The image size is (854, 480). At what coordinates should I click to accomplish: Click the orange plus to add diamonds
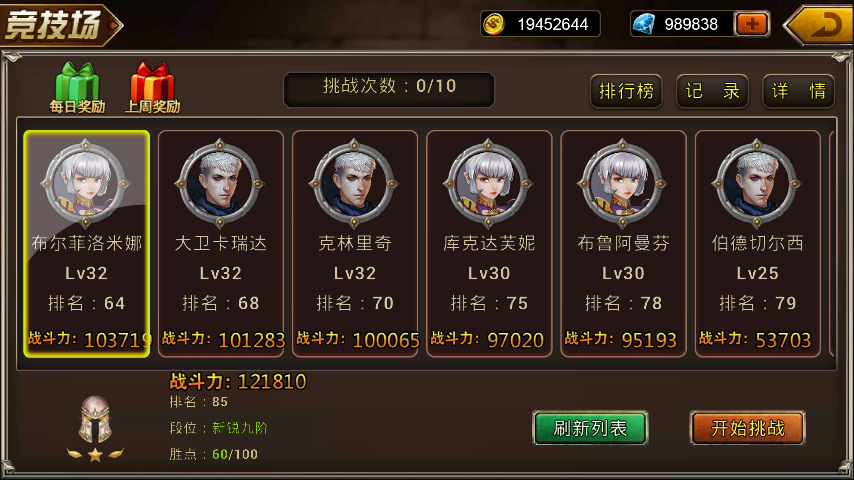[752, 24]
